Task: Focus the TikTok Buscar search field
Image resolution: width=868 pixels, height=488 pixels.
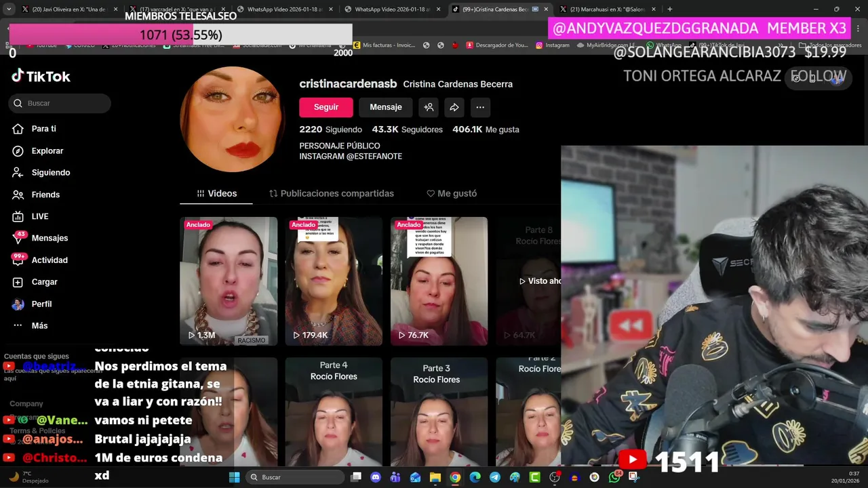Action: pos(60,103)
